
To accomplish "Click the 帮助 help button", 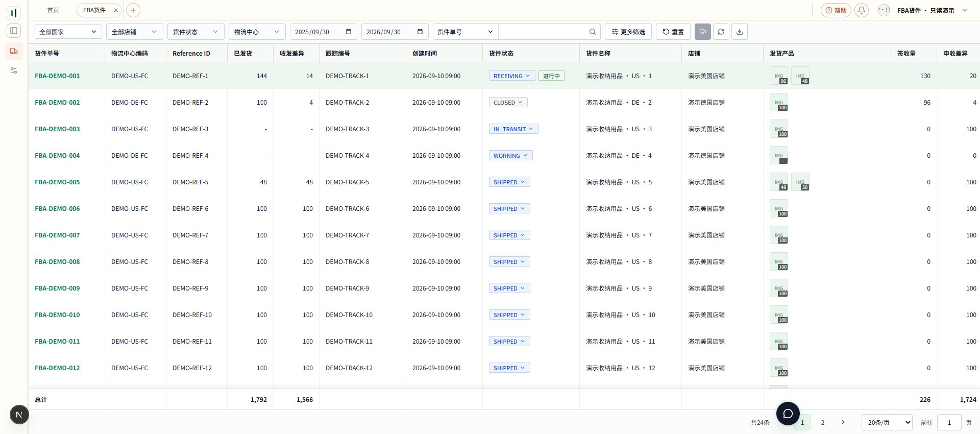I will point(836,10).
